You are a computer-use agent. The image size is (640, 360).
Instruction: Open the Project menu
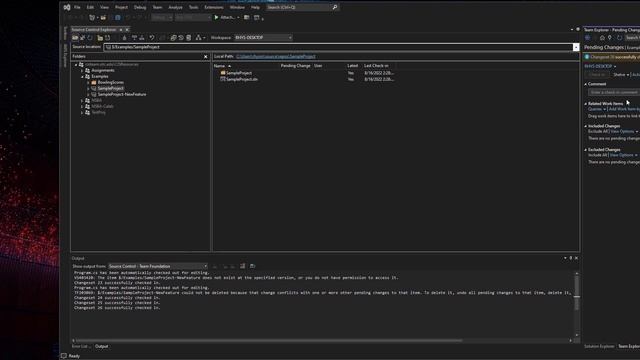click(x=121, y=7)
